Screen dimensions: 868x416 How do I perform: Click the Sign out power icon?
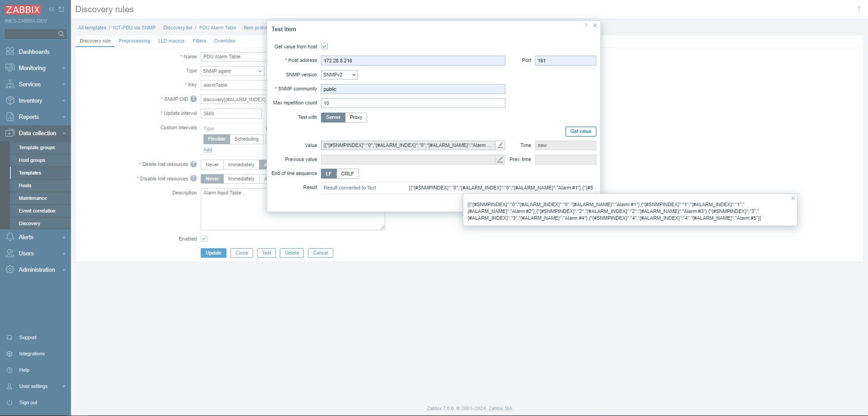(x=9, y=402)
